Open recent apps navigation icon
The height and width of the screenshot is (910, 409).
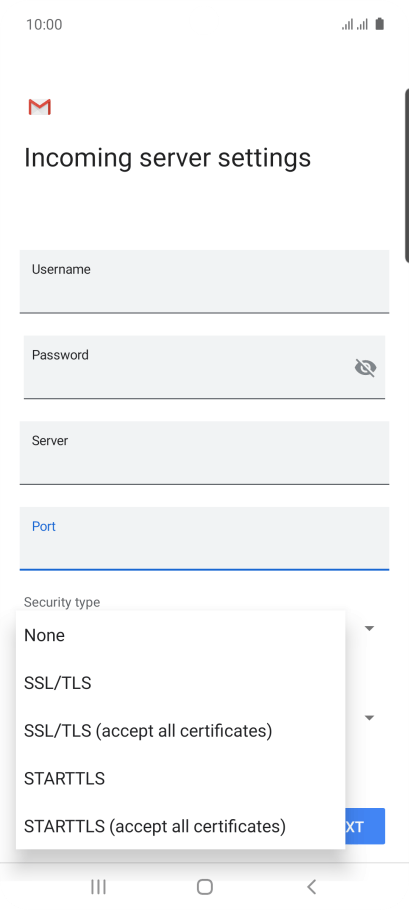(99, 886)
